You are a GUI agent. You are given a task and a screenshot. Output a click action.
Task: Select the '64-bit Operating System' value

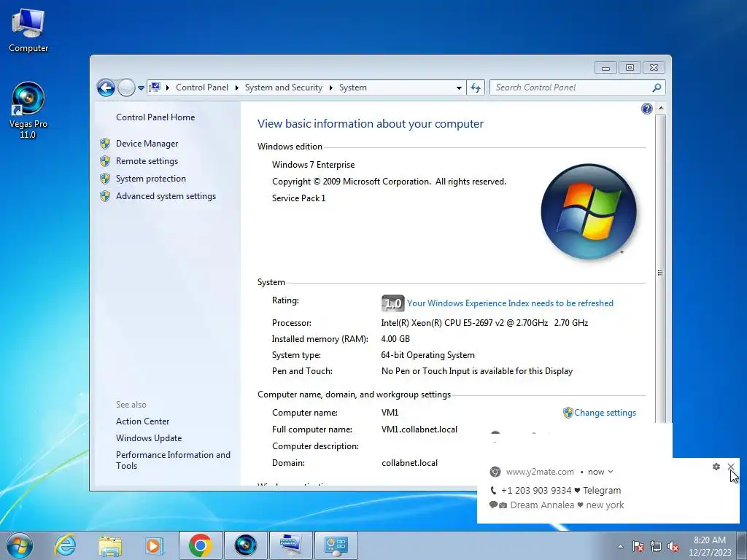coord(427,355)
